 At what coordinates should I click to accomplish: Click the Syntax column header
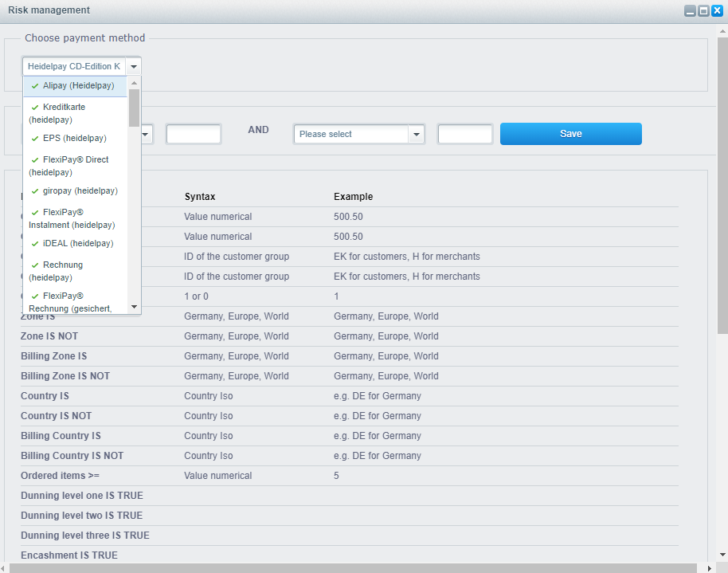coord(200,197)
